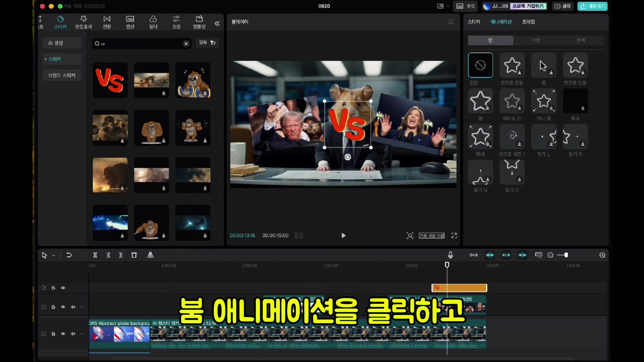
Task: Select the 아웃 (Out) animation tab
Action: pyautogui.click(x=536, y=40)
